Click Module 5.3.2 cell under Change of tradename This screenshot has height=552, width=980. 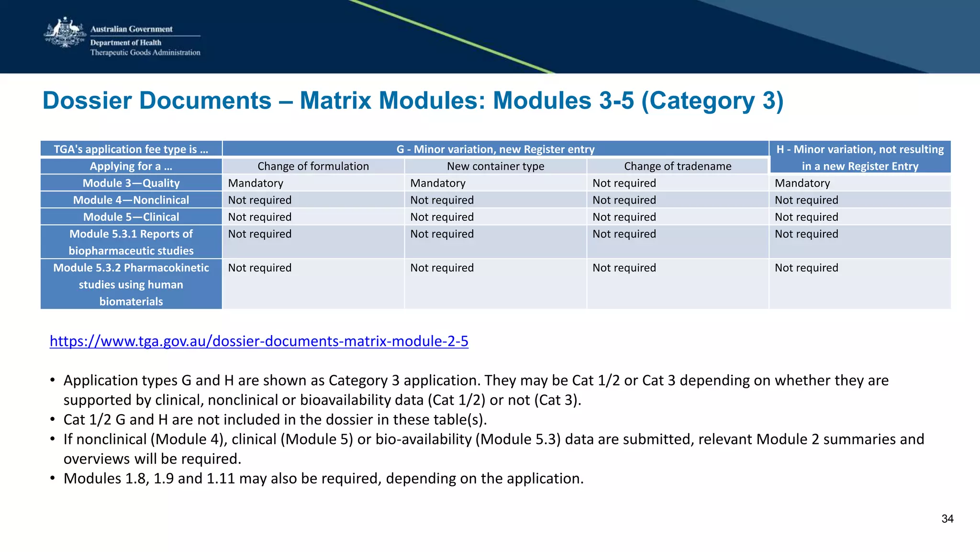point(678,284)
